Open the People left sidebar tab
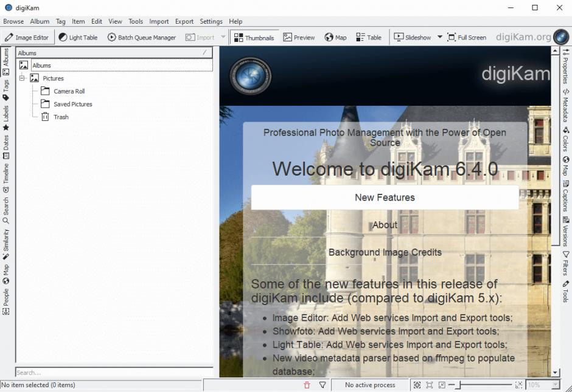The image size is (572, 392). [x=6, y=301]
